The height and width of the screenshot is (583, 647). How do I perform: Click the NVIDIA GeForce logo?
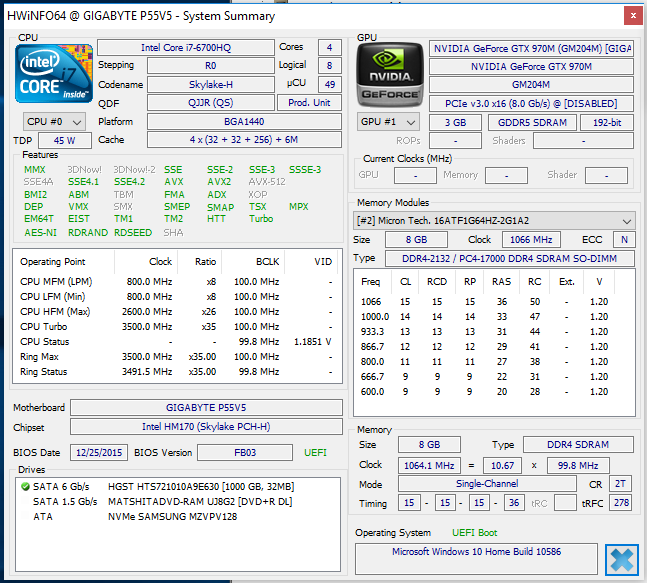[390, 75]
